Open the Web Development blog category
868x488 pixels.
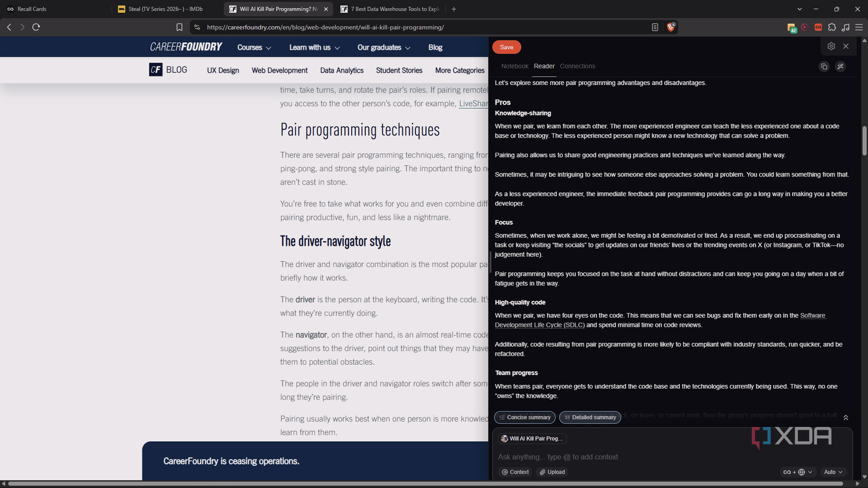pyautogui.click(x=279, y=70)
